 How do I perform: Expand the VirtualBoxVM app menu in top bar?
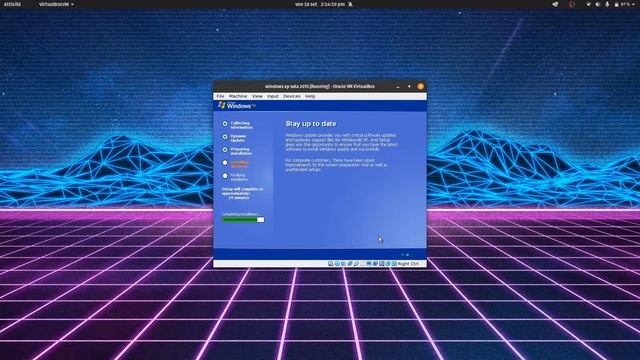56,4
